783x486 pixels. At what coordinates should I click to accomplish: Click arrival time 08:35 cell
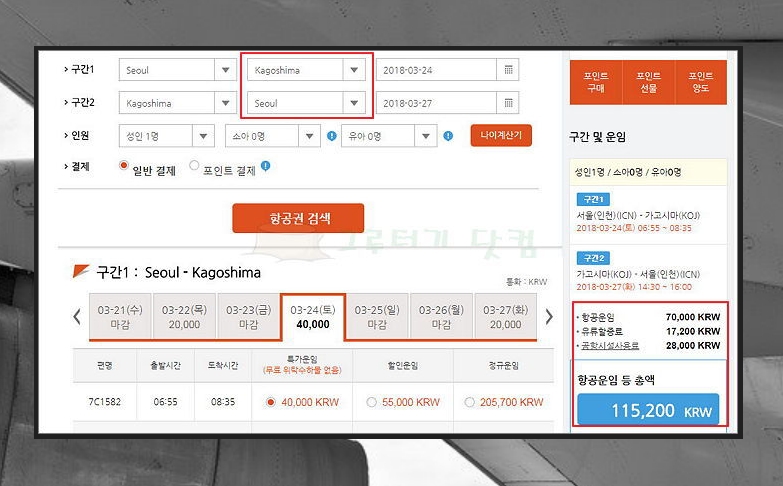(223, 402)
